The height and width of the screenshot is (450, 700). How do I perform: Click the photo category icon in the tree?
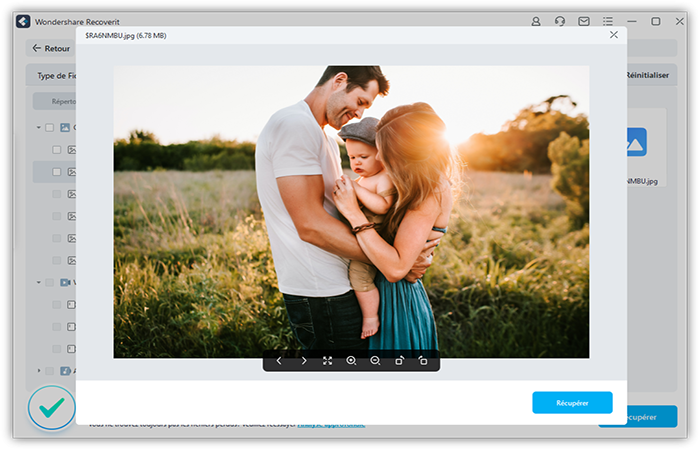tap(65, 128)
